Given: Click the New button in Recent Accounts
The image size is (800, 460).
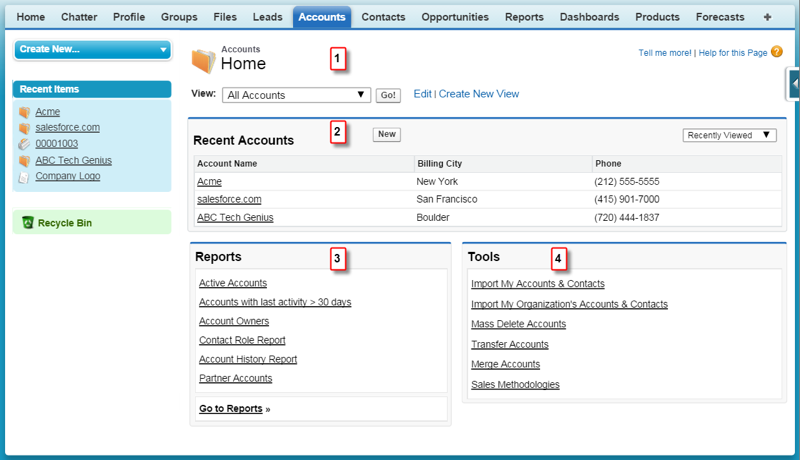Looking at the screenshot, I should (387, 134).
